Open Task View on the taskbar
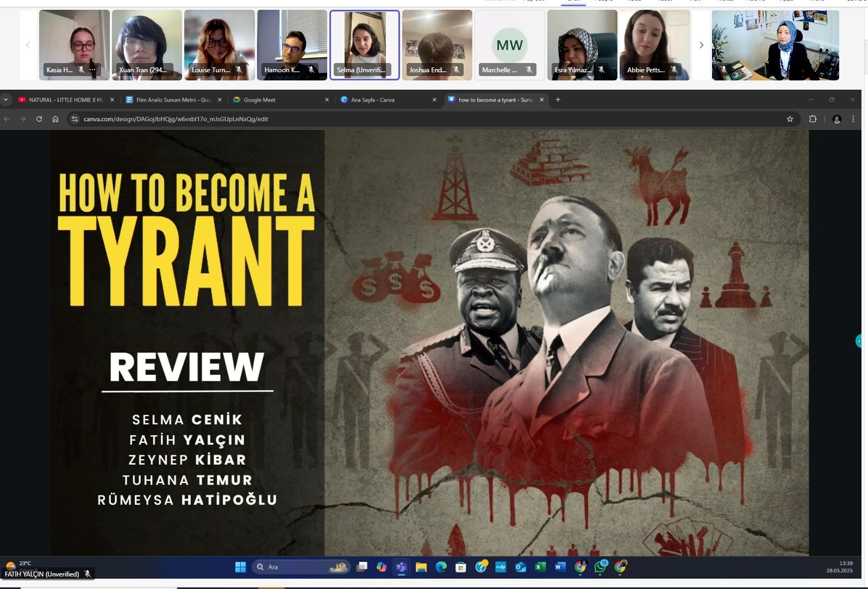 pyautogui.click(x=361, y=567)
